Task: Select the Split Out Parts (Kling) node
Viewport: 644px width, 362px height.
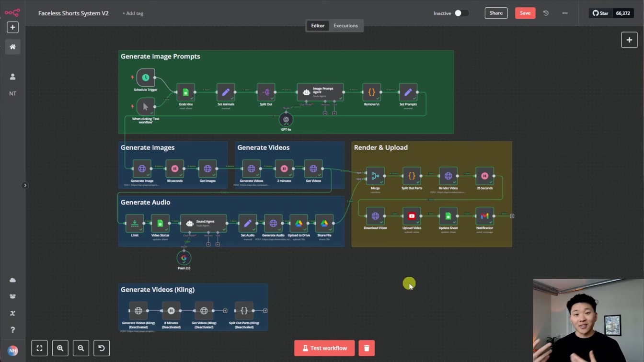Action: point(244,311)
